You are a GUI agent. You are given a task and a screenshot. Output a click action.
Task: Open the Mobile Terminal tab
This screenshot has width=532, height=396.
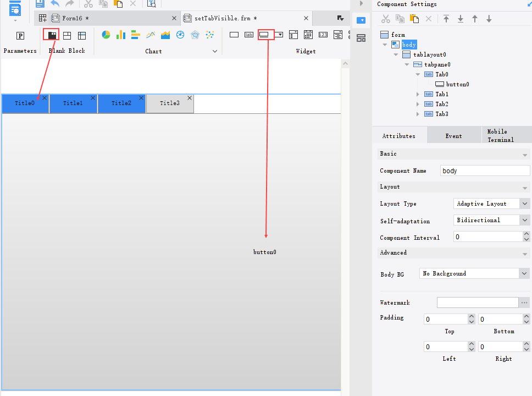tap(507, 135)
